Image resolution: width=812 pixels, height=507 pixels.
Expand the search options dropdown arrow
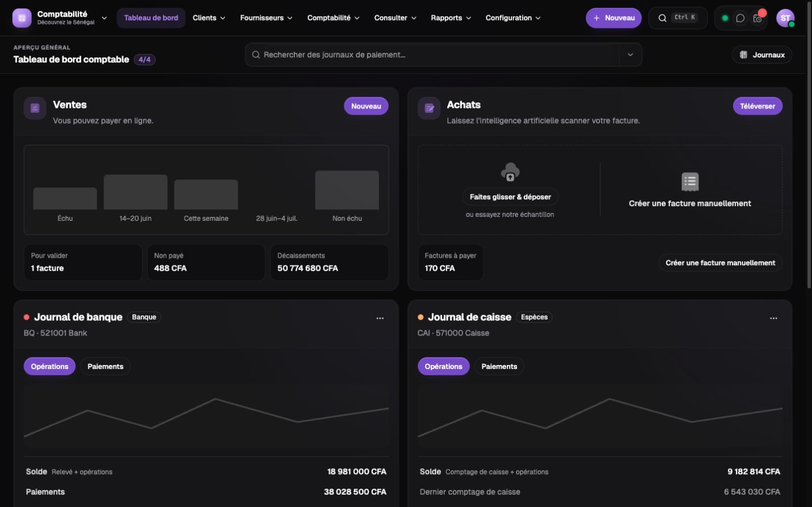[630, 55]
